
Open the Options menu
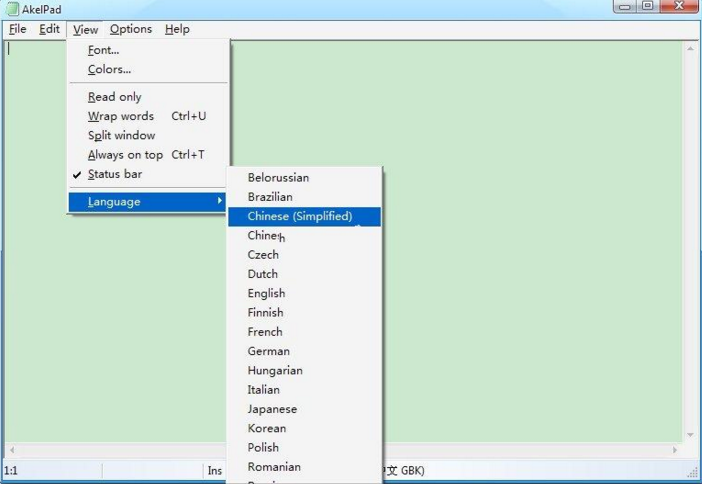131,29
